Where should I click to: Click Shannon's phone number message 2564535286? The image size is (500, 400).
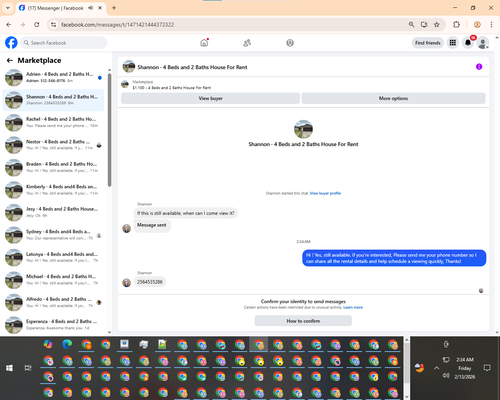[150, 282]
